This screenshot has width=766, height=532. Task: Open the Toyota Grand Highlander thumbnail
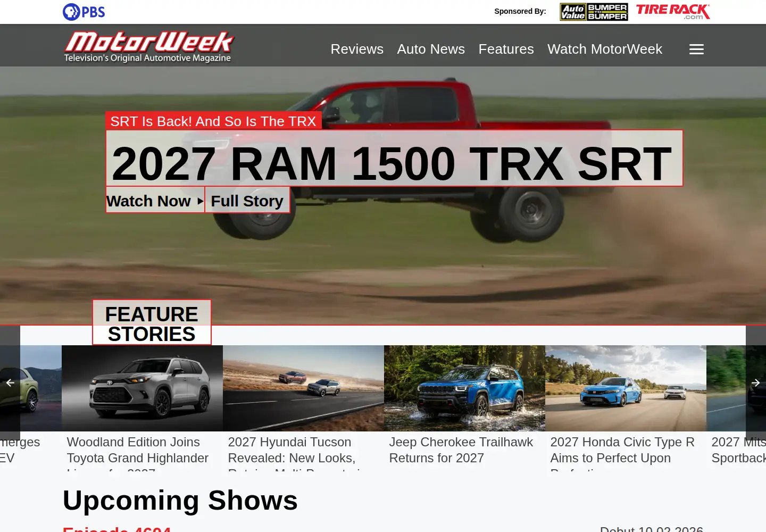pyautogui.click(x=142, y=388)
